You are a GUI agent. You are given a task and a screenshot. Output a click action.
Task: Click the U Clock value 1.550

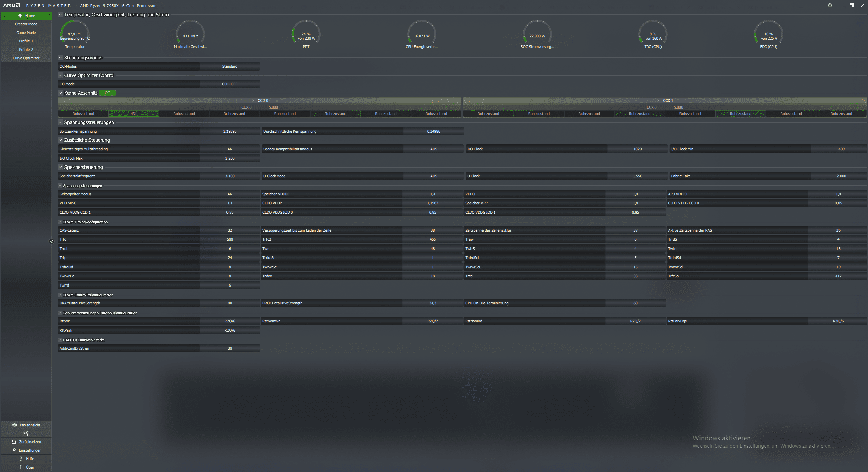tap(637, 176)
